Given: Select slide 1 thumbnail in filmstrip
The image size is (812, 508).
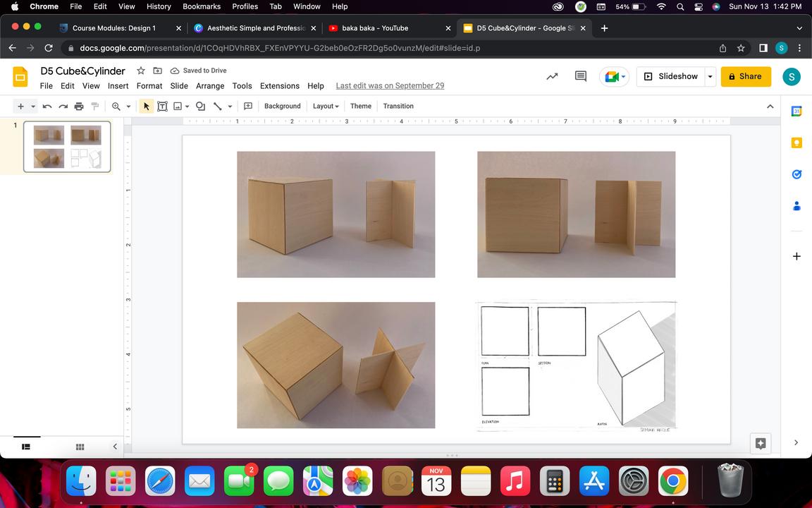Looking at the screenshot, I should pyautogui.click(x=67, y=147).
